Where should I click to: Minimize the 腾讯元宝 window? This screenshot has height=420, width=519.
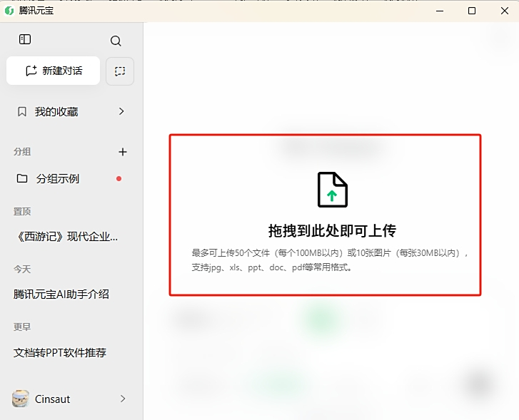click(x=438, y=11)
